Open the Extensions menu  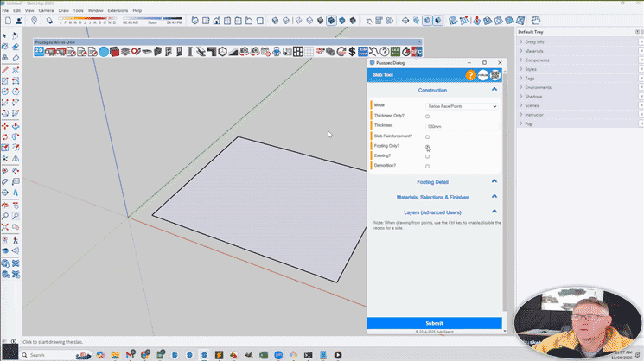tap(118, 10)
